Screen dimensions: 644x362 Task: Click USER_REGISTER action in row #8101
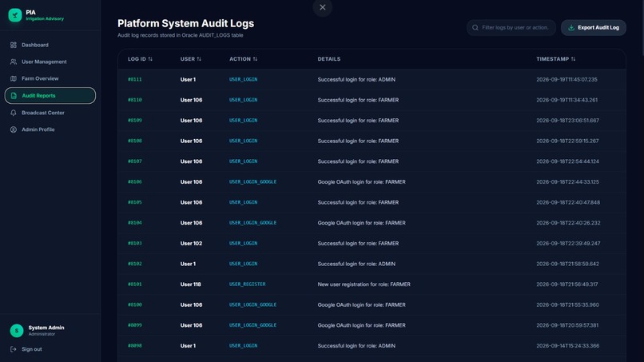pos(247,284)
